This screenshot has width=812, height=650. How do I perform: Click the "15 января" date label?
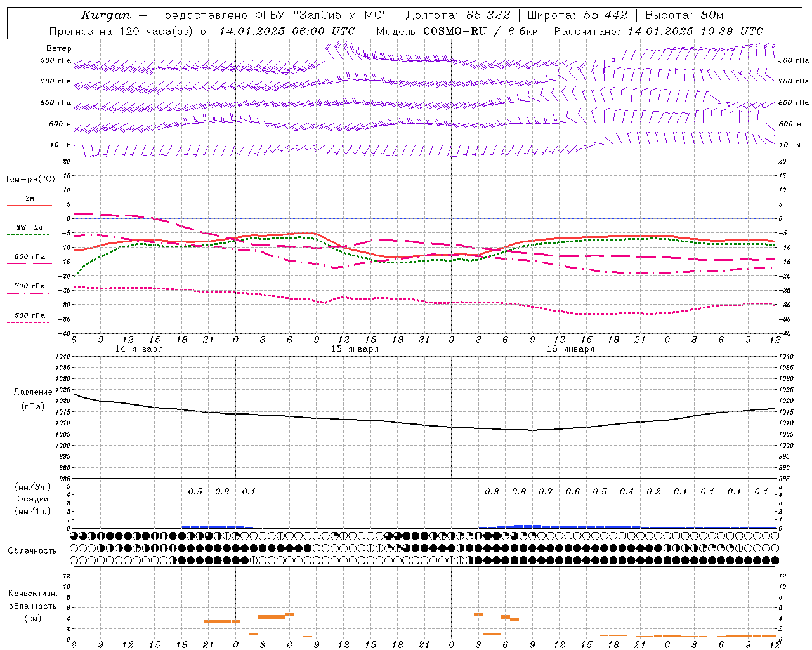(x=355, y=349)
